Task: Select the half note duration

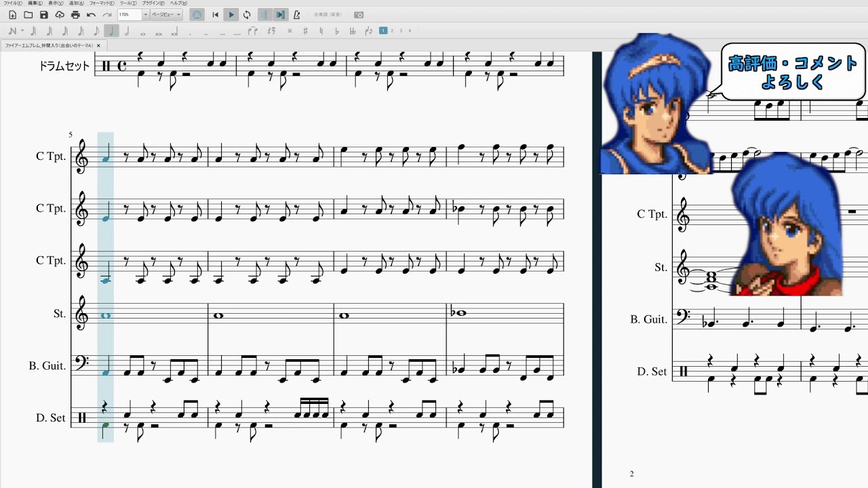Action: tap(127, 30)
